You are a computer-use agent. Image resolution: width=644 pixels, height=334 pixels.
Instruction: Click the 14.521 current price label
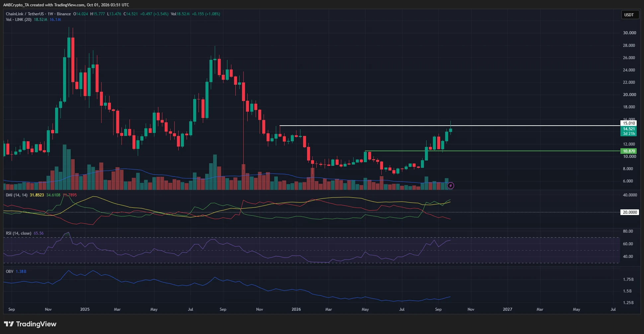(x=629, y=129)
